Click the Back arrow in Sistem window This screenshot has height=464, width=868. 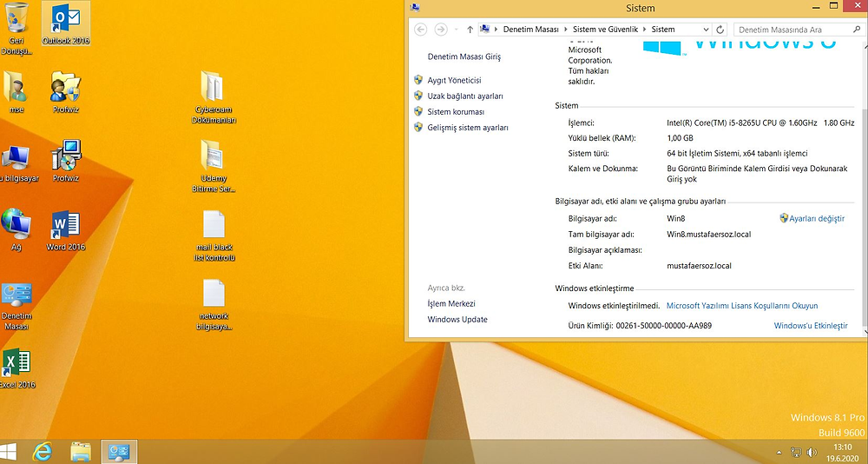coord(421,30)
